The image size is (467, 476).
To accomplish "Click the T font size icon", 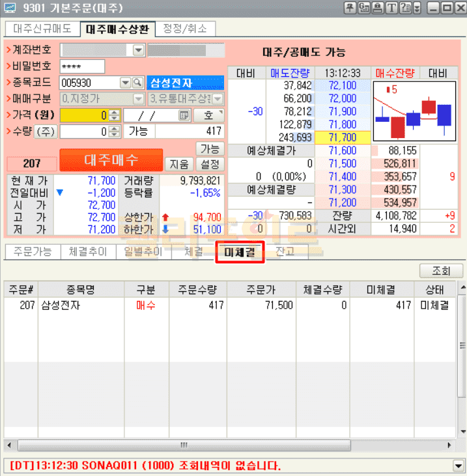I will (x=391, y=8).
